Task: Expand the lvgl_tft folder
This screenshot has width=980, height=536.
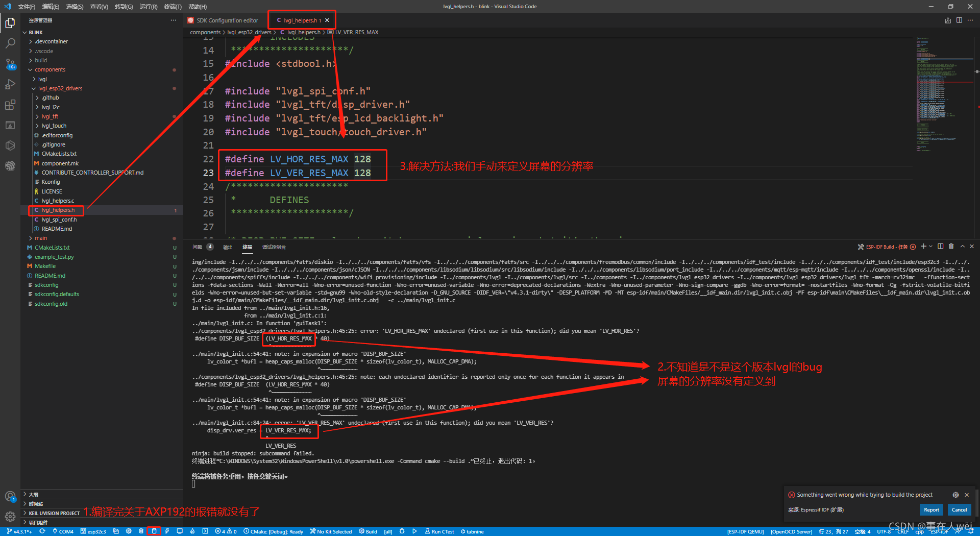Action: (x=50, y=116)
